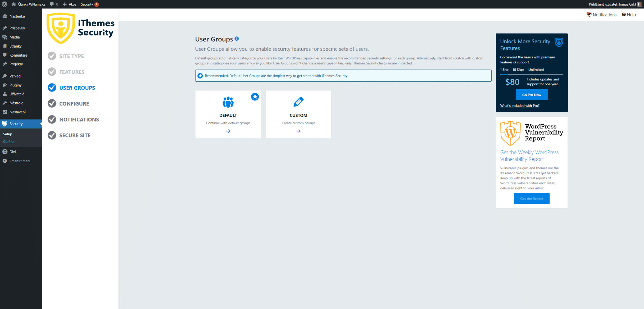Choose the DEFAULT card title

pos(228,116)
